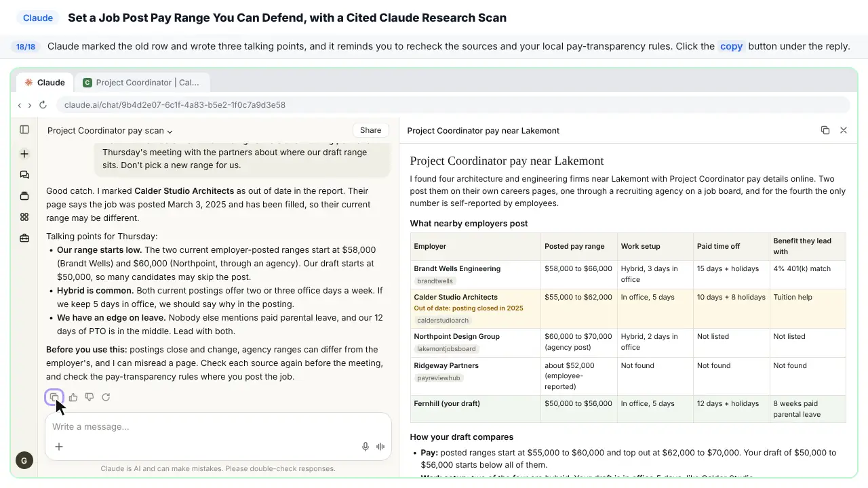The height and width of the screenshot is (488, 868).
Task: Expand the Project Coordinator pay scan title dropdown
Action: tap(110, 131)
